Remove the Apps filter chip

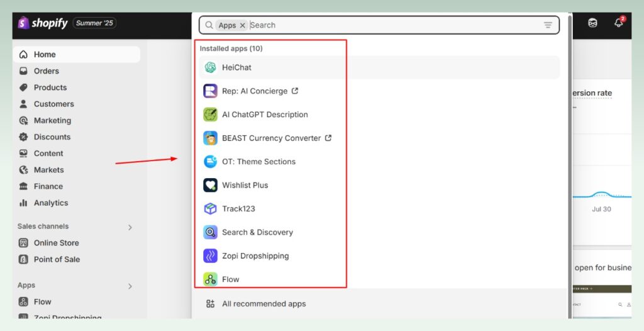click(242, 26)
